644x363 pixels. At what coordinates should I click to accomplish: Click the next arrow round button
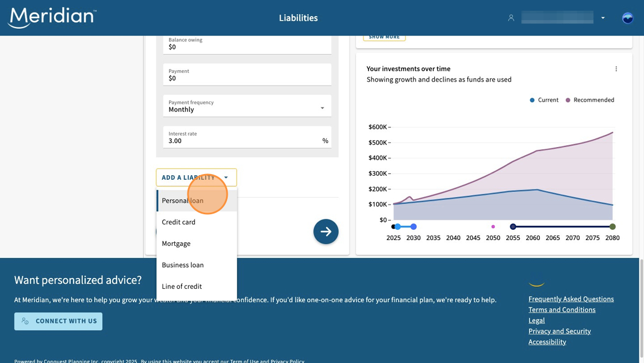(x=325, y=231)
